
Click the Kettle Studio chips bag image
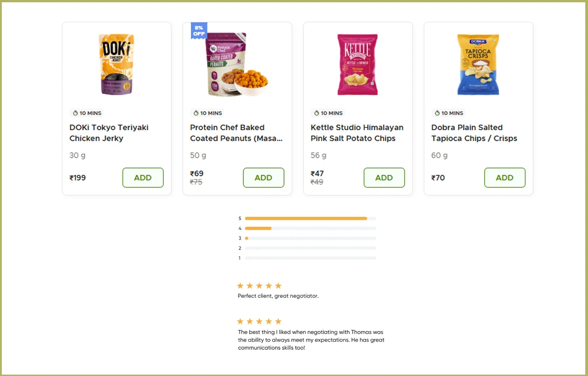(357, 64)
